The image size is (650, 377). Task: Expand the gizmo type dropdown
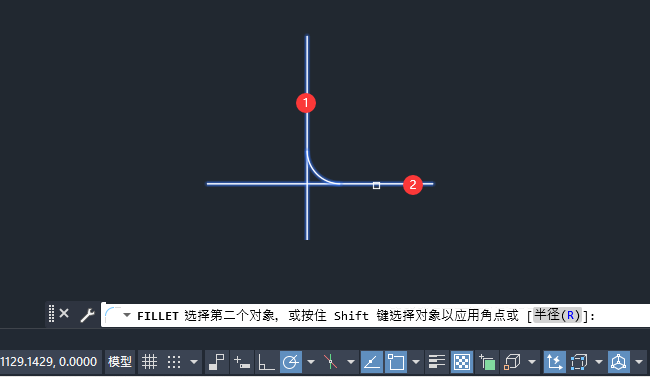pos(639,362)
